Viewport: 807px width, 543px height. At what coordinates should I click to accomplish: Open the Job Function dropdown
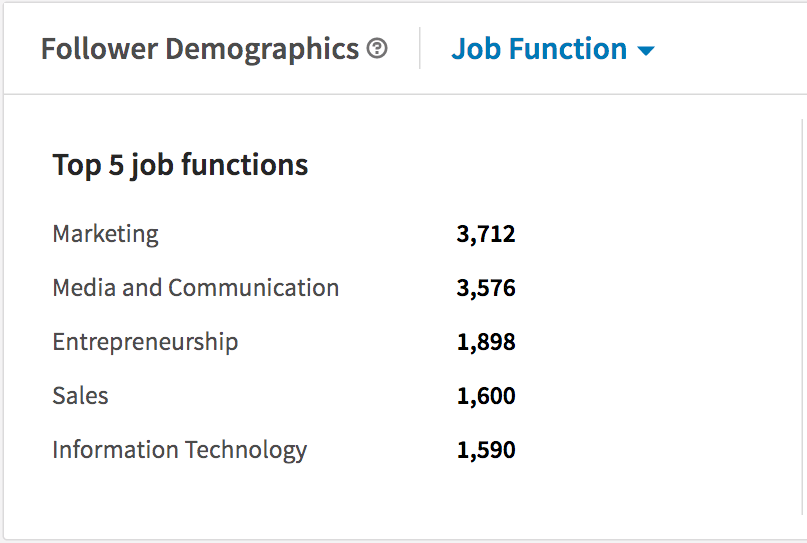pos(553,49)
